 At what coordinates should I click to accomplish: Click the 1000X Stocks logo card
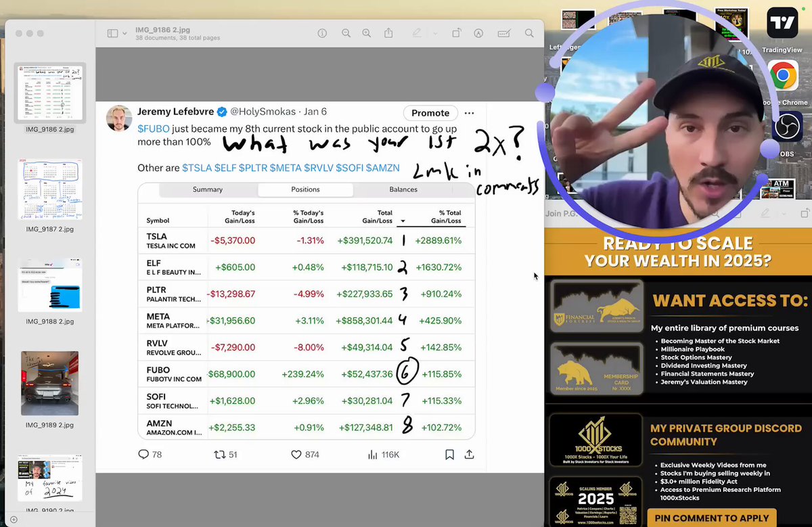(595, 440)
